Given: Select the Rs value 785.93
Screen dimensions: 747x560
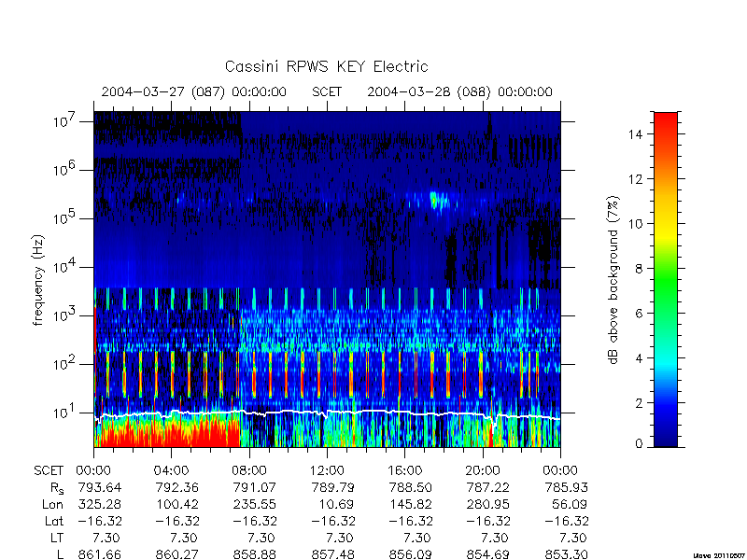Looking at the screenshot, I should tap(567, 487).
